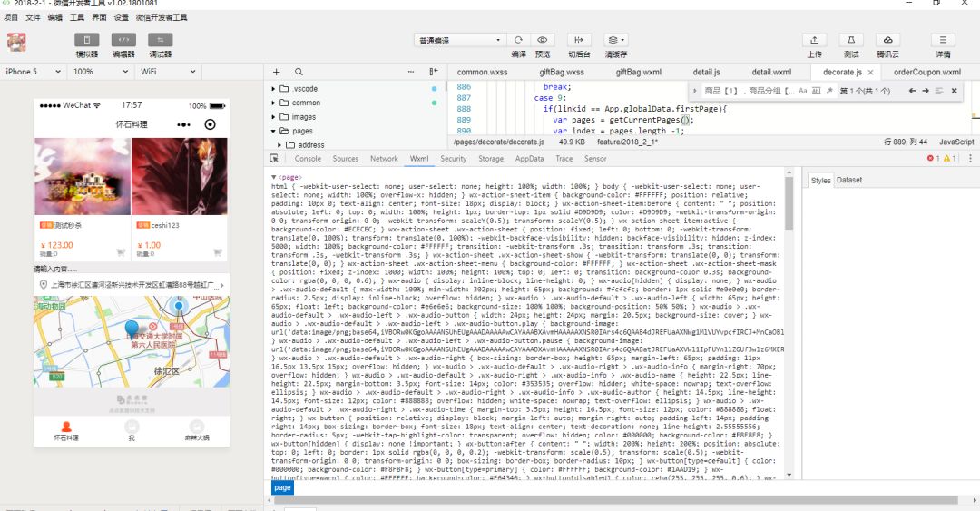
Task: Open the 文件 menu
Action: pos(33,17)
